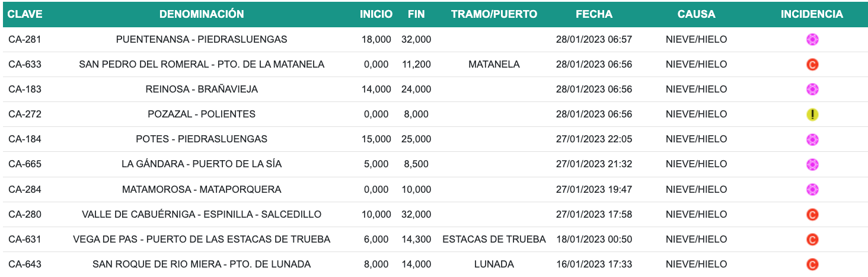Click the ESTACAS DE TRUEBA port cell
The height and width of the screenshot is (277, 868).
[x=494, y=240]
